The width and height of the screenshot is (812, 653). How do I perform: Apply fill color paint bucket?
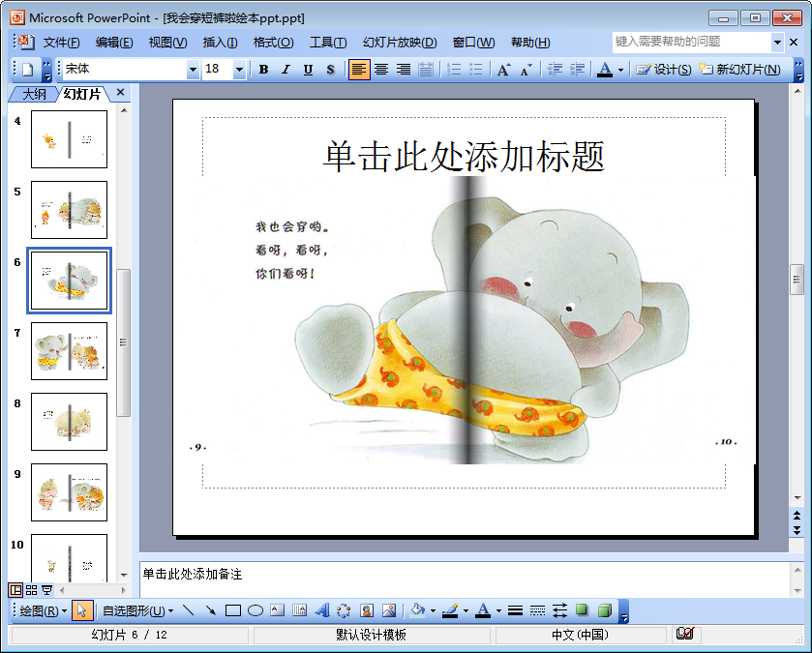coord(417,610)
